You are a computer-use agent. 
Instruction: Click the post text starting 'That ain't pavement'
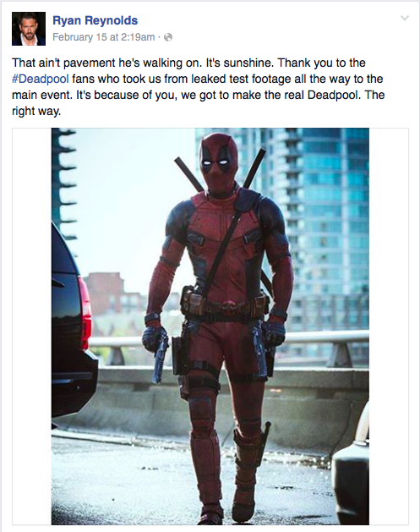[199, 87]
